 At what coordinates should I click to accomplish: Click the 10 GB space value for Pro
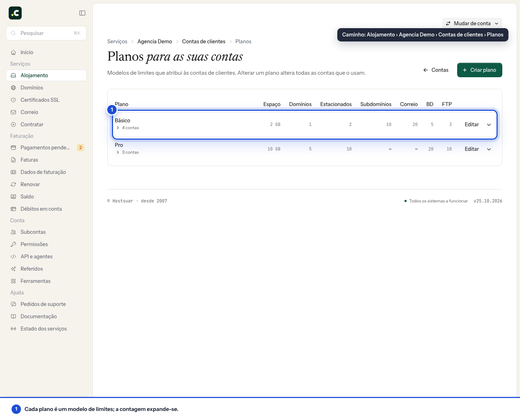tap(274, 149)
